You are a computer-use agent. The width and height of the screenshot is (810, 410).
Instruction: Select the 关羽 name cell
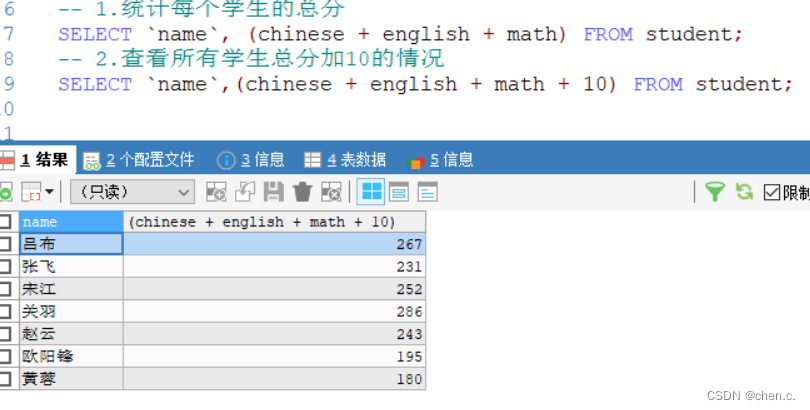pyautogui.click(x=71, y=311)
